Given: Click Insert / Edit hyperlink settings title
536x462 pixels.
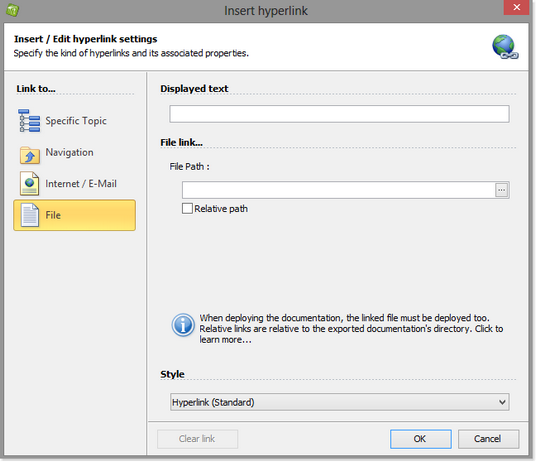Looking at the screenshot, I should 85,39.
